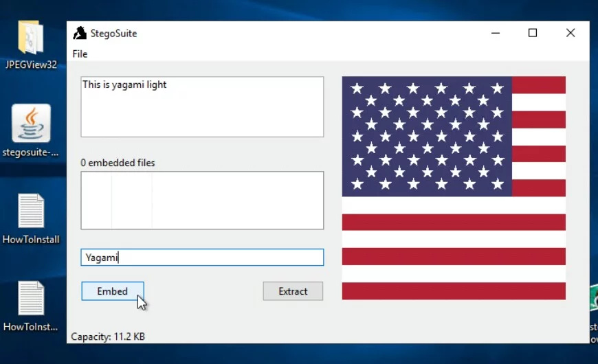Click the message box containing 'This is yagami light'
This screenshot has width=598, height=364.
202,106
